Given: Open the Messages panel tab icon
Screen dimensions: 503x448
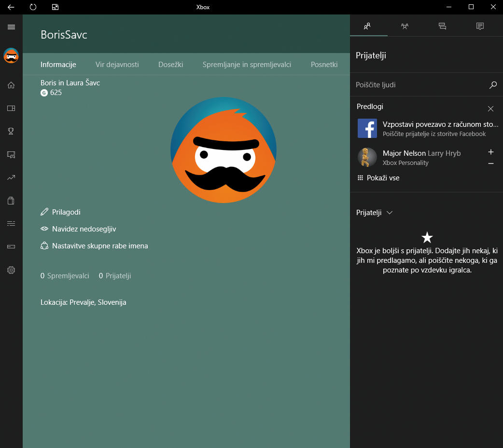Looking at the screenshot, I should 442,26.
